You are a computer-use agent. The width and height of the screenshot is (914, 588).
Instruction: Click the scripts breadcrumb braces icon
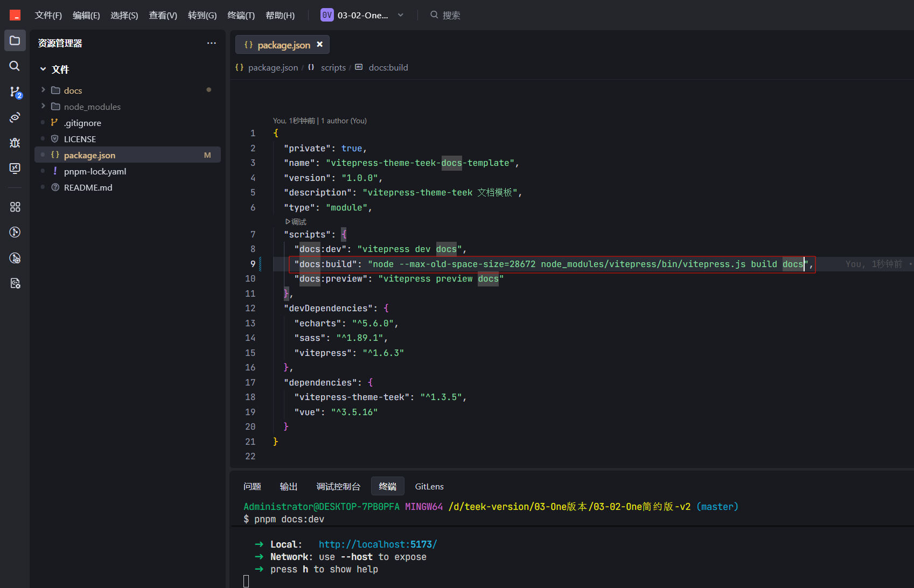pos(311,67)
